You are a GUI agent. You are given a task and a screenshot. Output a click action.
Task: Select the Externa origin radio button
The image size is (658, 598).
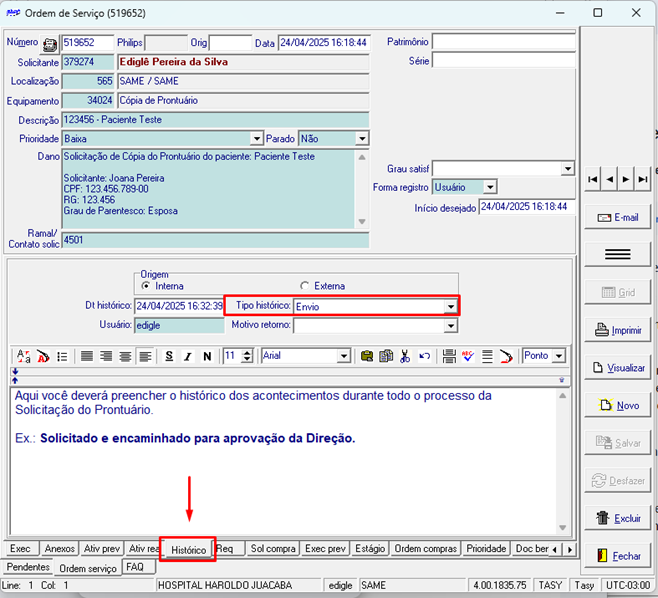[304, 286]
